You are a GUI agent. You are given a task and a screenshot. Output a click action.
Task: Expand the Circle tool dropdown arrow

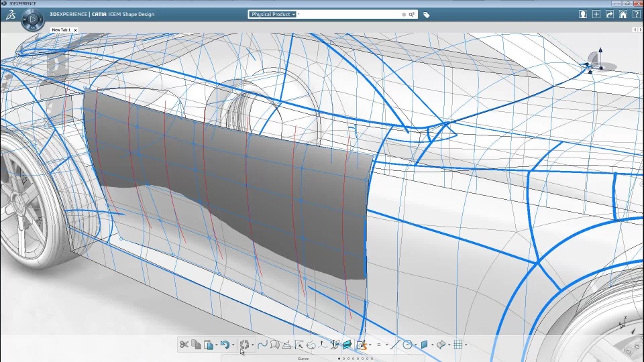click(416, 345)
